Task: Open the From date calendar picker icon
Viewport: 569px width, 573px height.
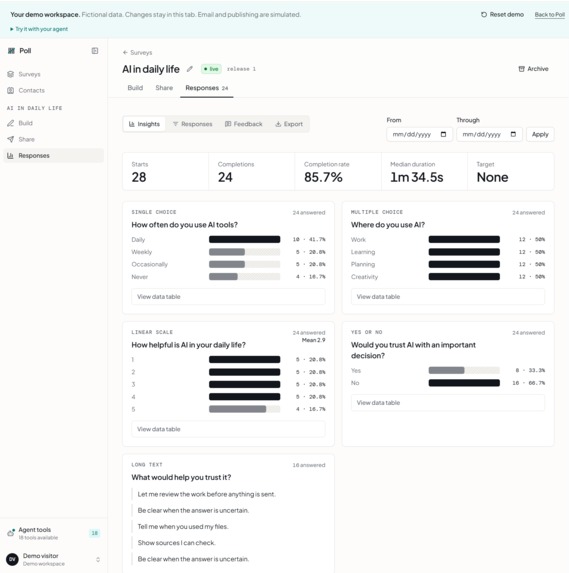Action: [x=443, y=134]
